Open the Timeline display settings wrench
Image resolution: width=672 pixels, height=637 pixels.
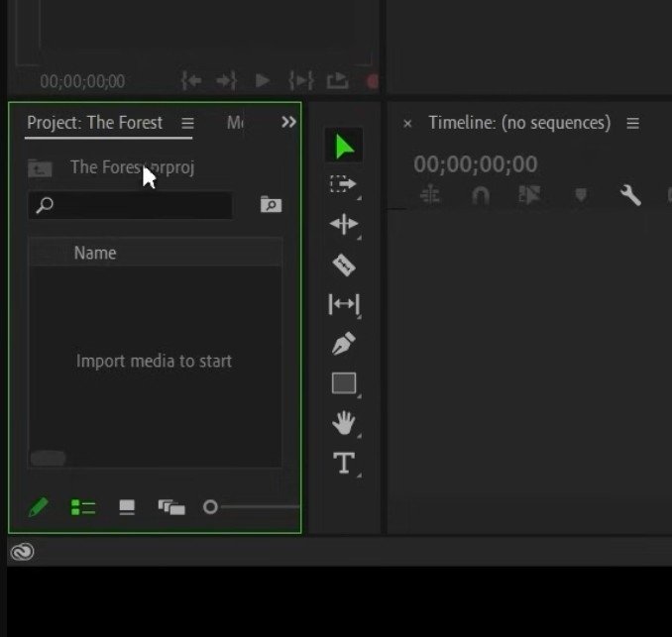pyautogui.click(x=630, y=196)
